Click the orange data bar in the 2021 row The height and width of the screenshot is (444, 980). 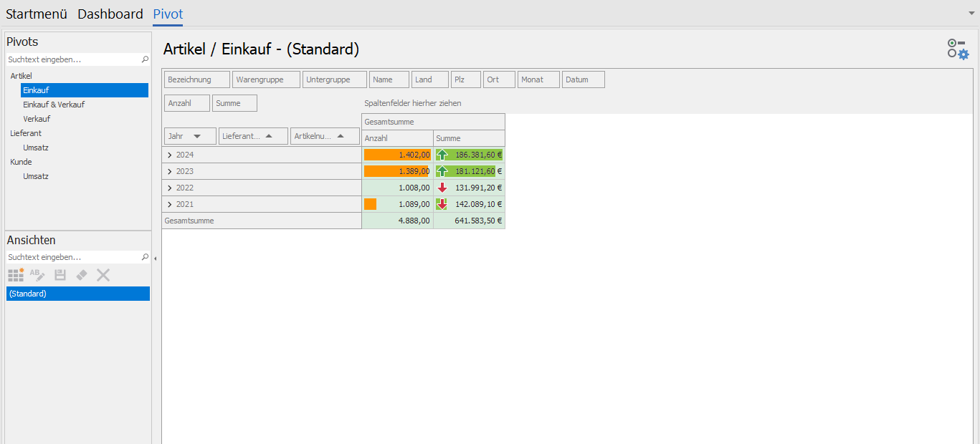(370, 204)
